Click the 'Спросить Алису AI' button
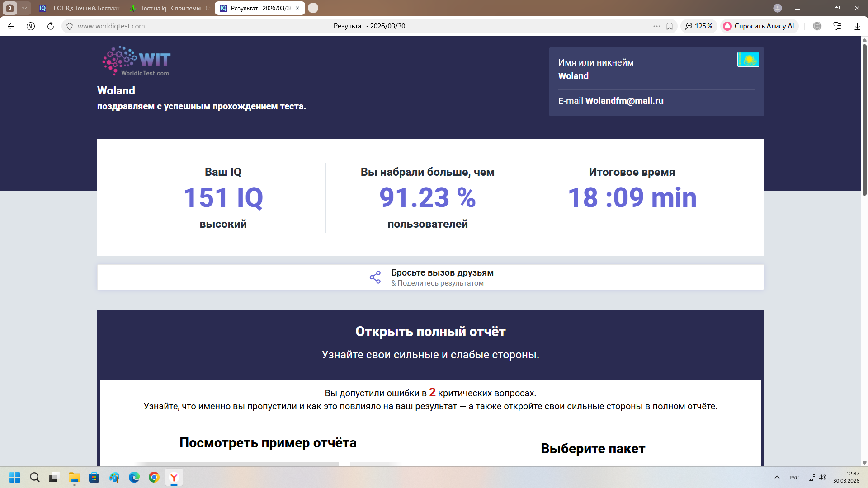 [x=759, y=26]
